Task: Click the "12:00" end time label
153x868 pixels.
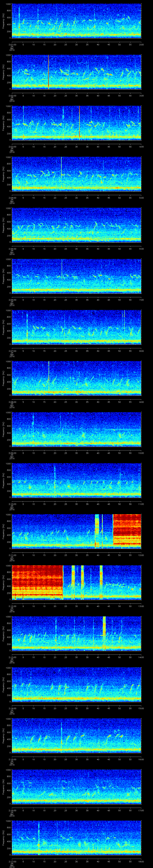Action: pyautogui.click(x=141, y=555)
